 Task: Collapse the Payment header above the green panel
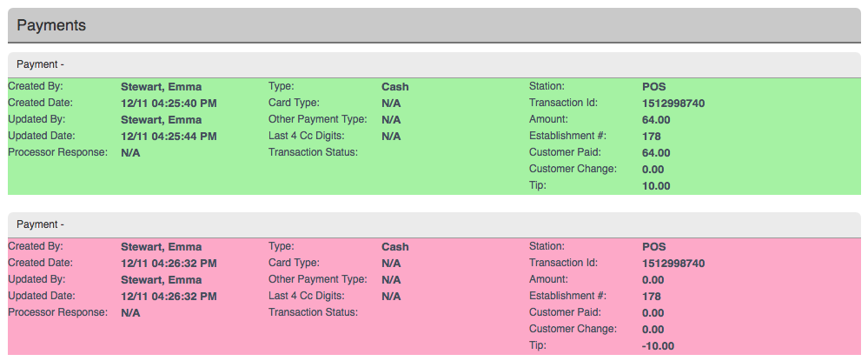pos(40,64)
